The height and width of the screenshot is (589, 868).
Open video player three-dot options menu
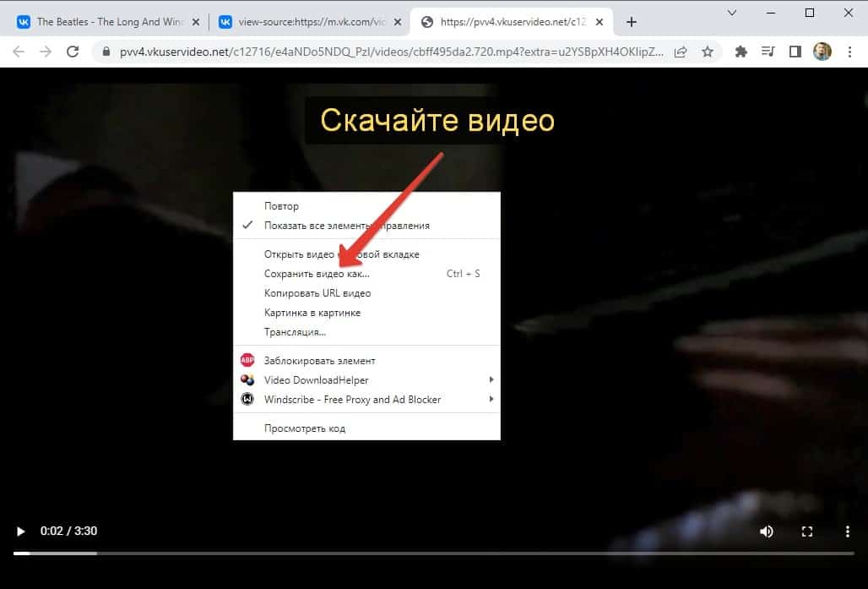pos(848,532)
